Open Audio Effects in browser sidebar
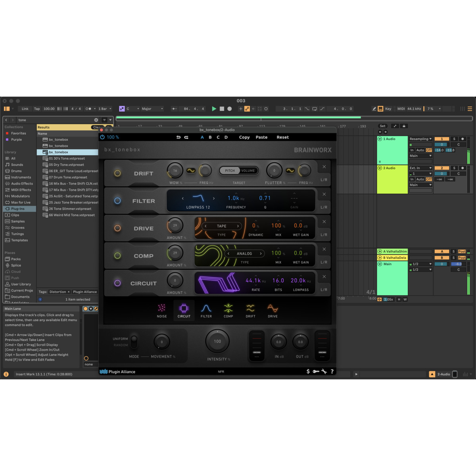This screenshot has height=476, width=476. (x=20, y=184)
